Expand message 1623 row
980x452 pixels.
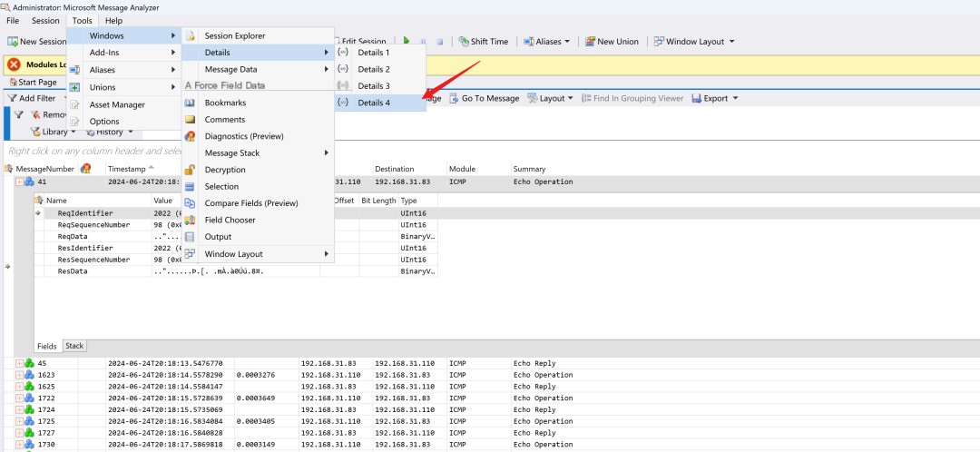pos(19,375)
